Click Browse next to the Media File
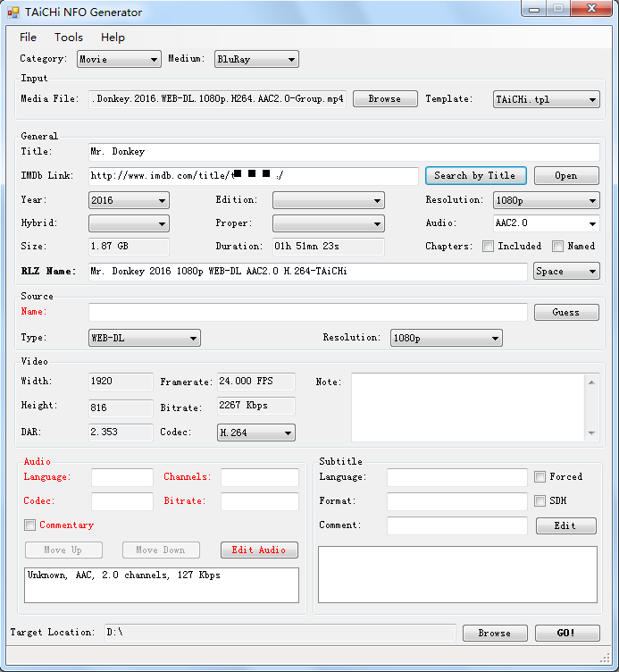 [385, 98]
